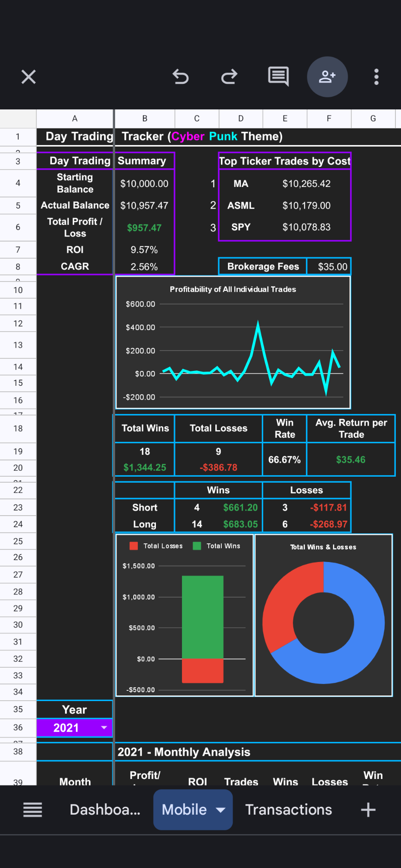Tap the share add-person icon
Screen dimensions: 401x868
[x=327, y=77]
